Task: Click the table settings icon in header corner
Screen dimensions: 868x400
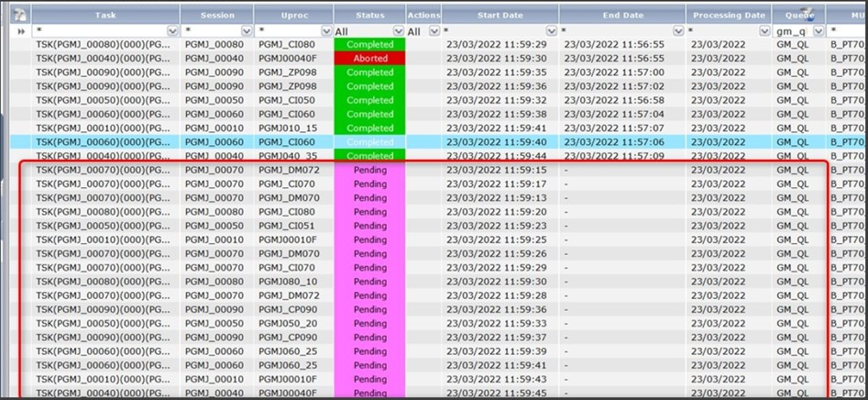Action: pyautogui.click(x=21, y=15)
